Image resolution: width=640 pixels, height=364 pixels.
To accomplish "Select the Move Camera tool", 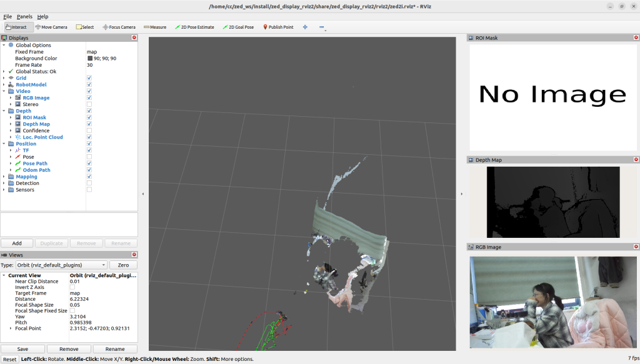I will pyautogui.click(x=51, y=27).
